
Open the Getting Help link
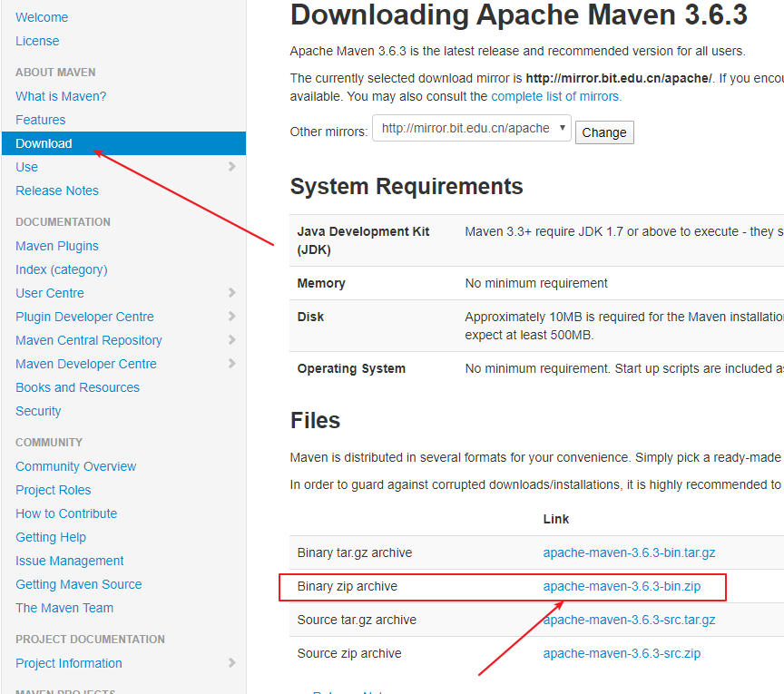point(51,537)
